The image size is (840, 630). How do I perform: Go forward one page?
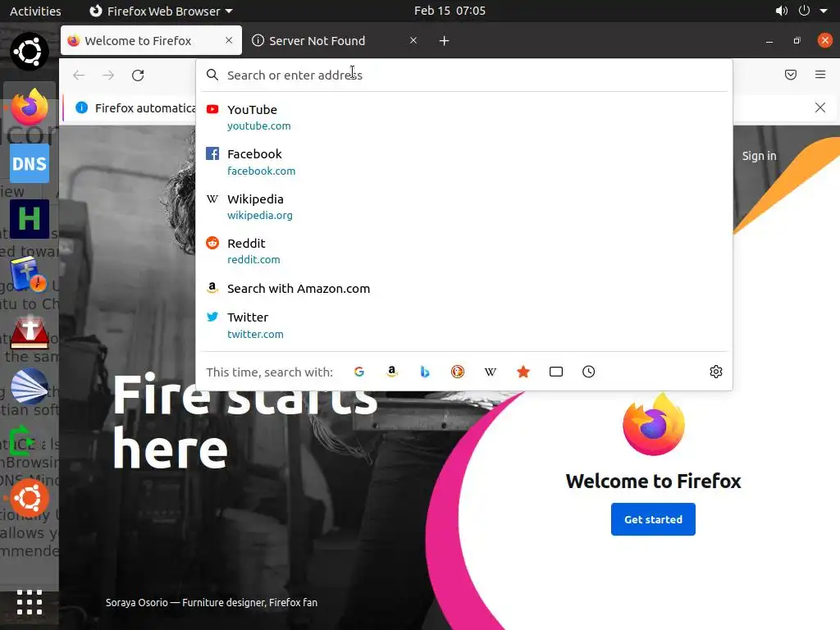[108, 75]
